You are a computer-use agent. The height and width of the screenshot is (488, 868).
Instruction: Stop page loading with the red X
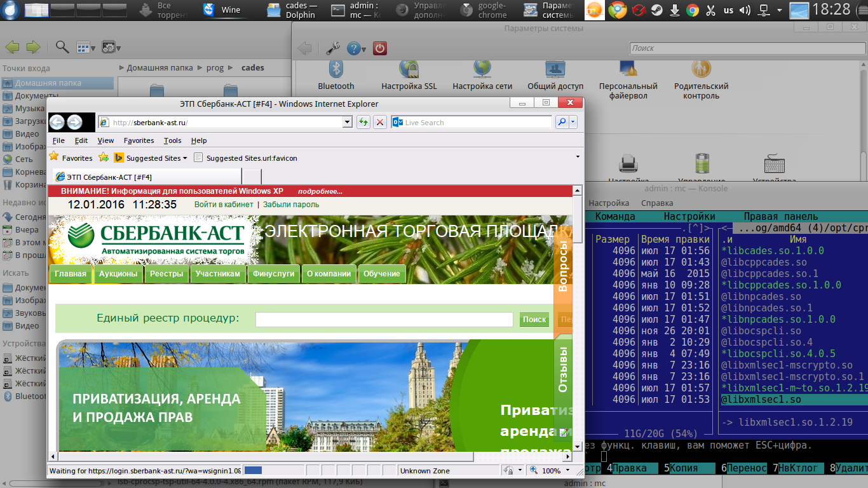[x=380, y=123]
